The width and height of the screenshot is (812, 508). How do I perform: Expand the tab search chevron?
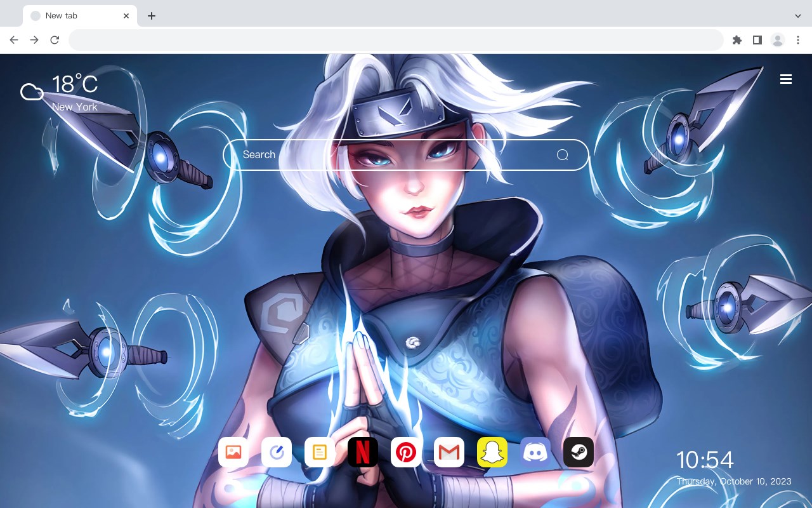click(798, 16)
